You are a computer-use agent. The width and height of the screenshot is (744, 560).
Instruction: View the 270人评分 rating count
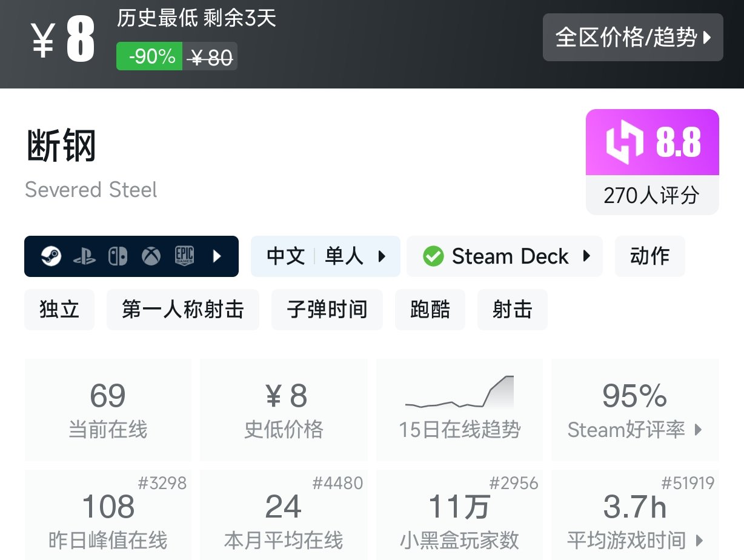pyautogui.click(x=651, y=195)
